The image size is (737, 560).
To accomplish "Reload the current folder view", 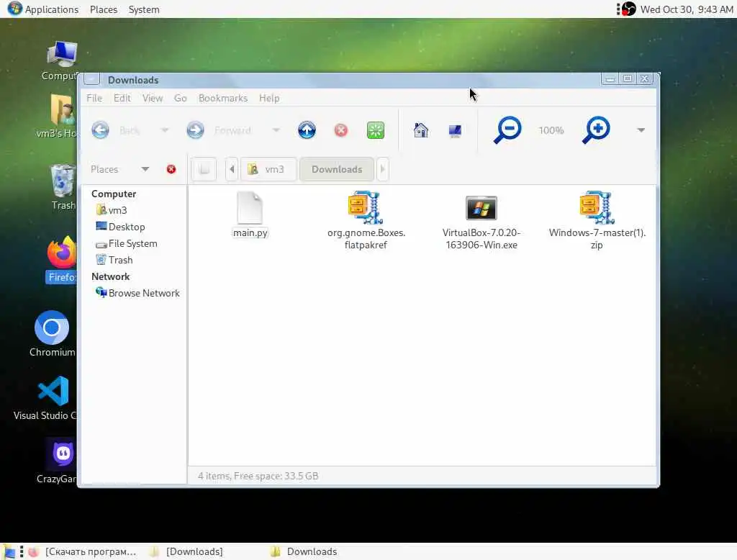I will coord(375,130).
